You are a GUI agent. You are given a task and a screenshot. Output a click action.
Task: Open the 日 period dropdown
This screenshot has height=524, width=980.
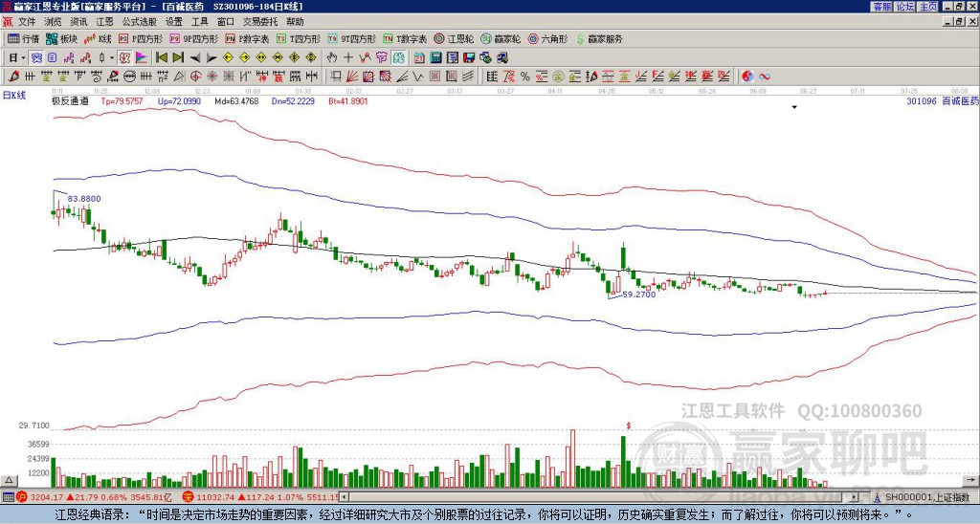pyautogui.click(x=17, y=58)
